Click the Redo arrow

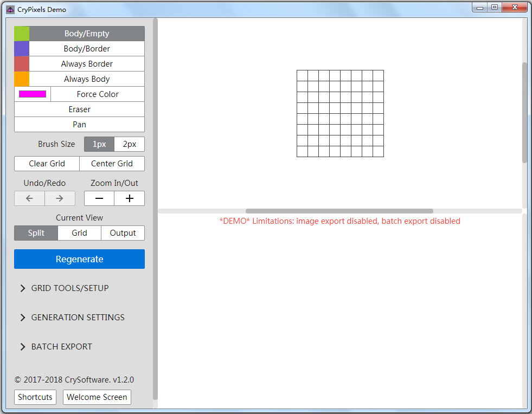[60, 198]
